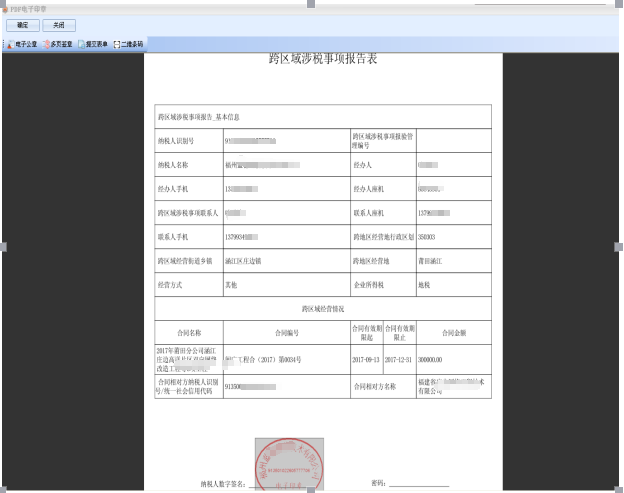
Task: Click the 合同相对方名称 label cell
Action: (384, 386)
